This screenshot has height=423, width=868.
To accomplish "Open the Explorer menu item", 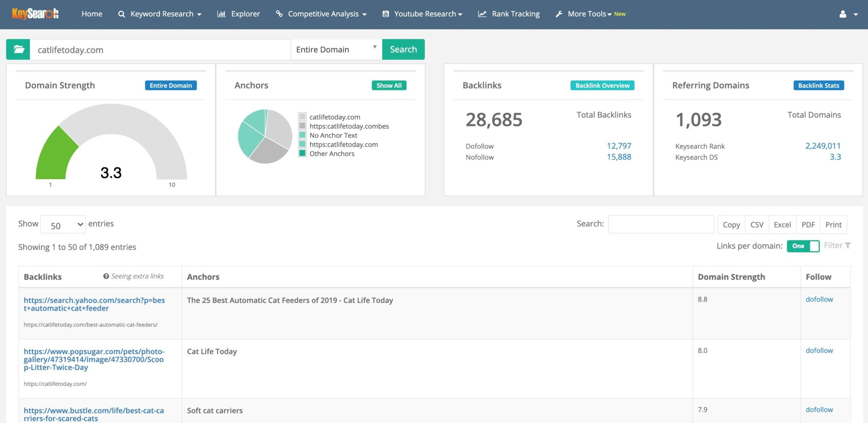I will tap(245, 14).
